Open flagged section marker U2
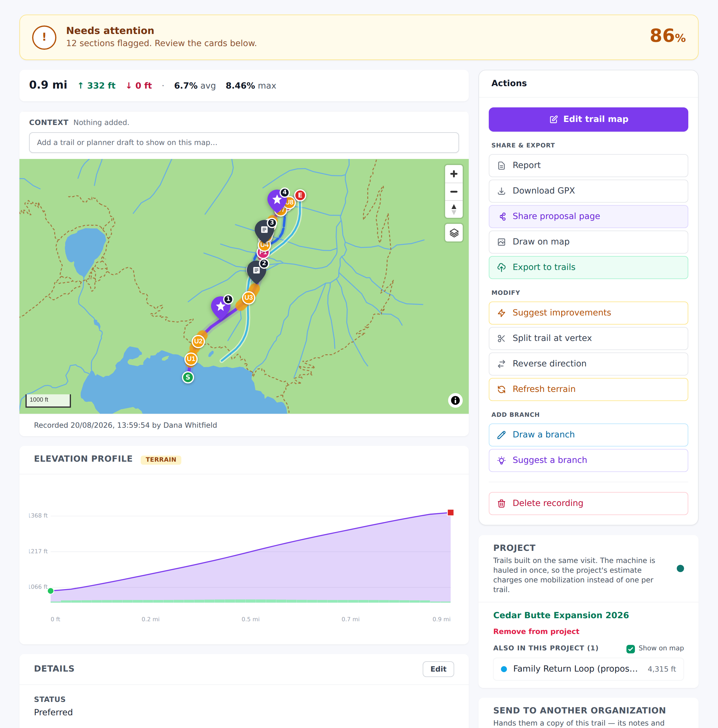The height and width of the screenshot is (728, 718). coord(198,341)
